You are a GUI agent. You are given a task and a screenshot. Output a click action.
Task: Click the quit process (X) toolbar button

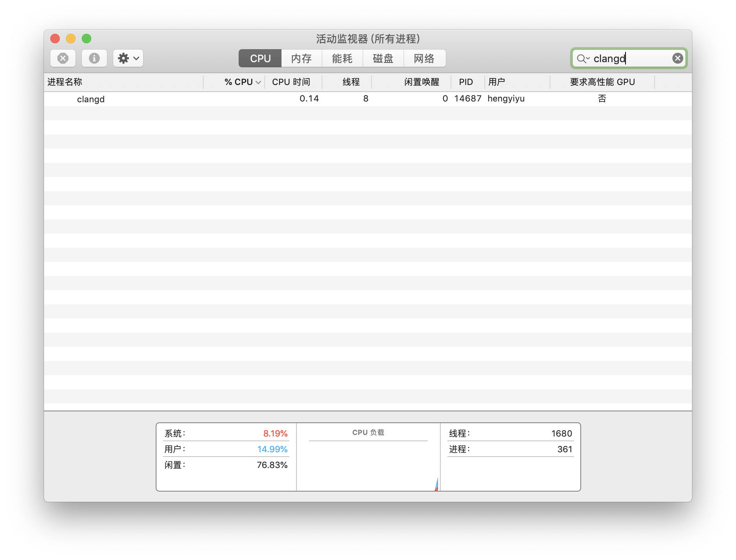pyautogui.click(x=63, y=58)
